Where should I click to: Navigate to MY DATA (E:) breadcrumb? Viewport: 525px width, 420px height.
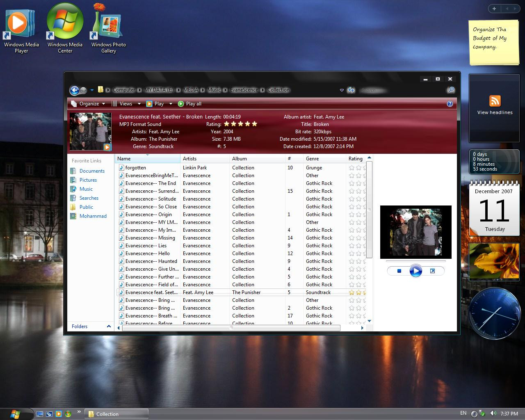pos(159,90)
